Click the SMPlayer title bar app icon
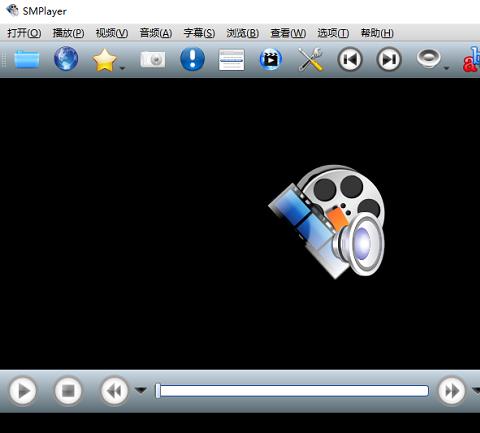 pyautogui.click(x=12, y=10)
